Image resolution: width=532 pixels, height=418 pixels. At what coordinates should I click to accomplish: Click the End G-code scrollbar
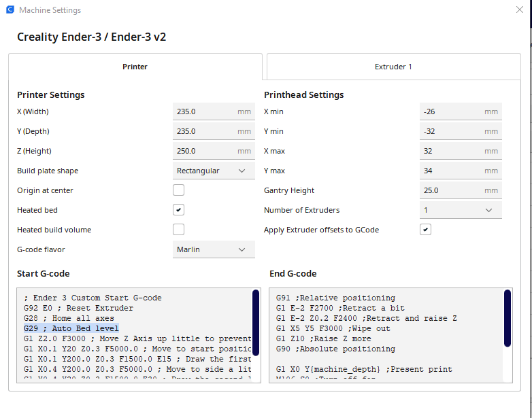(508, 318)
